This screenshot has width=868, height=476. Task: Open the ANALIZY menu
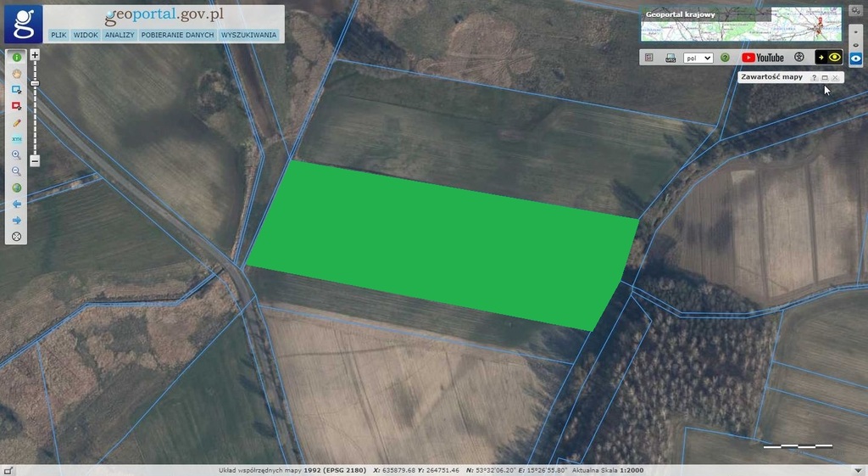(x=120, y=35)
